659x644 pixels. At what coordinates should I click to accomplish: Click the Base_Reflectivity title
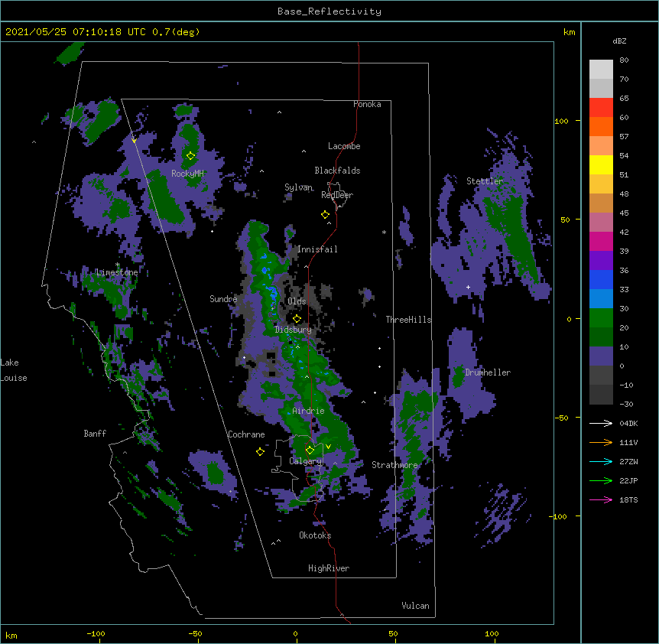[x=329, y=11]
